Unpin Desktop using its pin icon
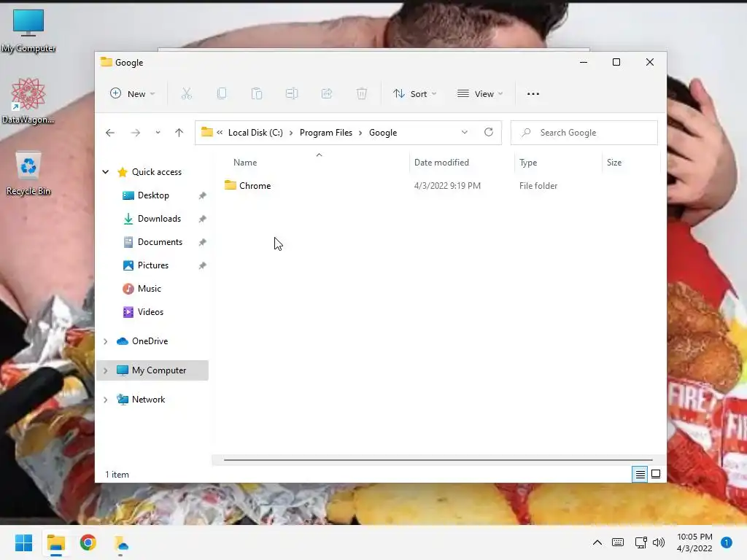The height and width of the screenshot is (560, 747). (203, 195)
